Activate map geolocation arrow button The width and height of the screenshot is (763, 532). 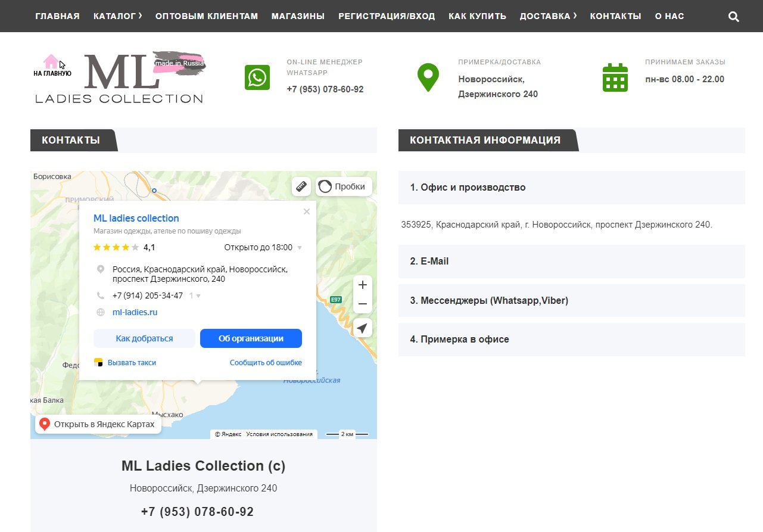(363, 328)
